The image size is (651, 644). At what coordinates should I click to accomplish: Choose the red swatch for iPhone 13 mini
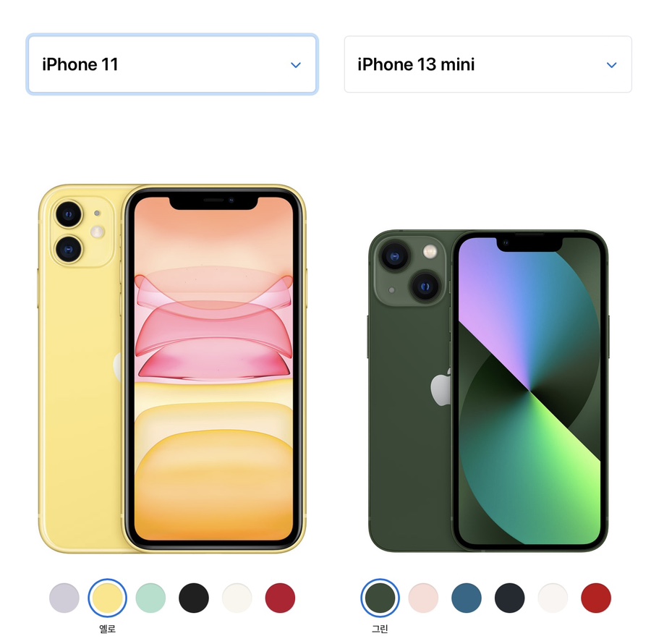pos(596,598)
